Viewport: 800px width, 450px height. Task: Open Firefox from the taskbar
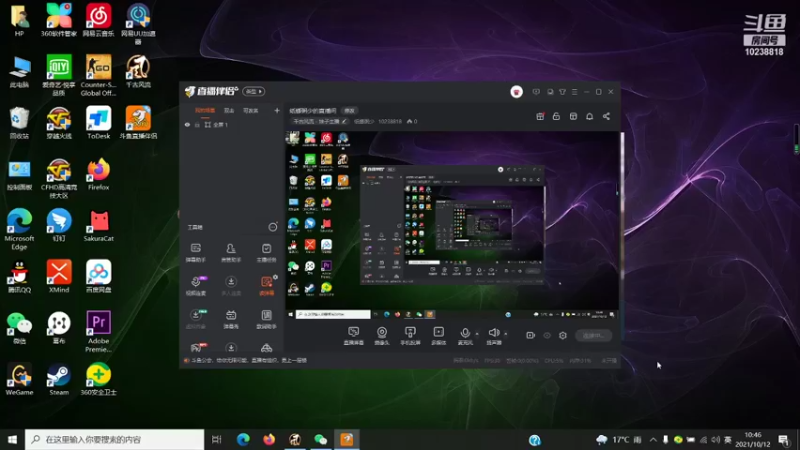point(269,439)
